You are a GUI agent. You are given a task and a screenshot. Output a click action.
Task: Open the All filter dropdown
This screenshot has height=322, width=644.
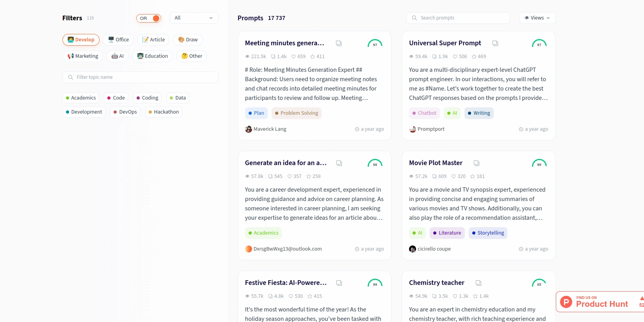click(194, 18)
